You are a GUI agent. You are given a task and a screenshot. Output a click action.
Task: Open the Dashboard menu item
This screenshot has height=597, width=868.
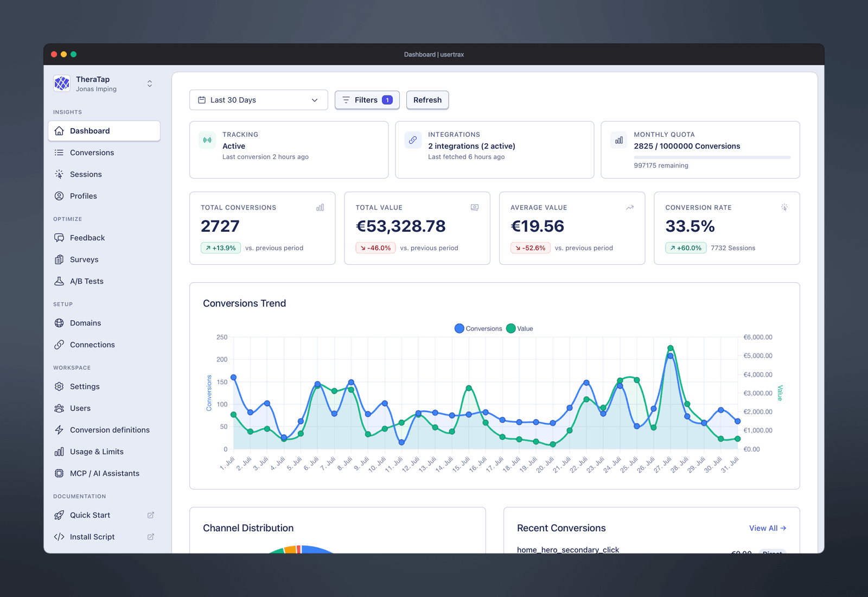104,131
